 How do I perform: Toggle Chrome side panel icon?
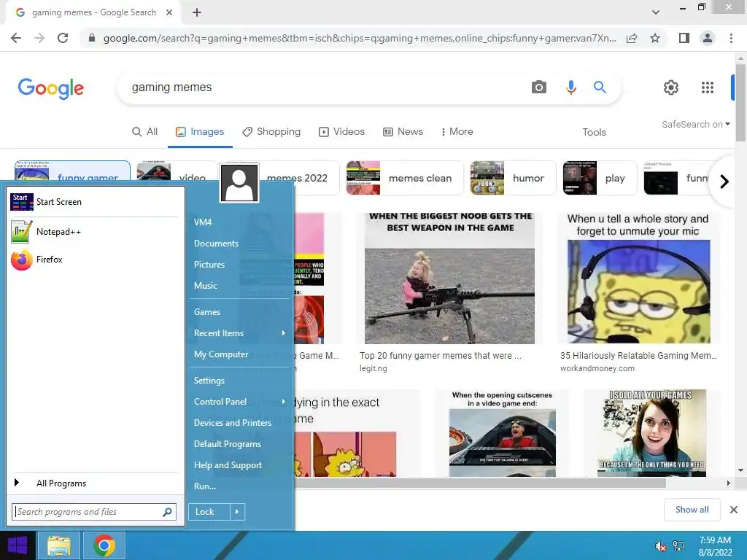684,38
